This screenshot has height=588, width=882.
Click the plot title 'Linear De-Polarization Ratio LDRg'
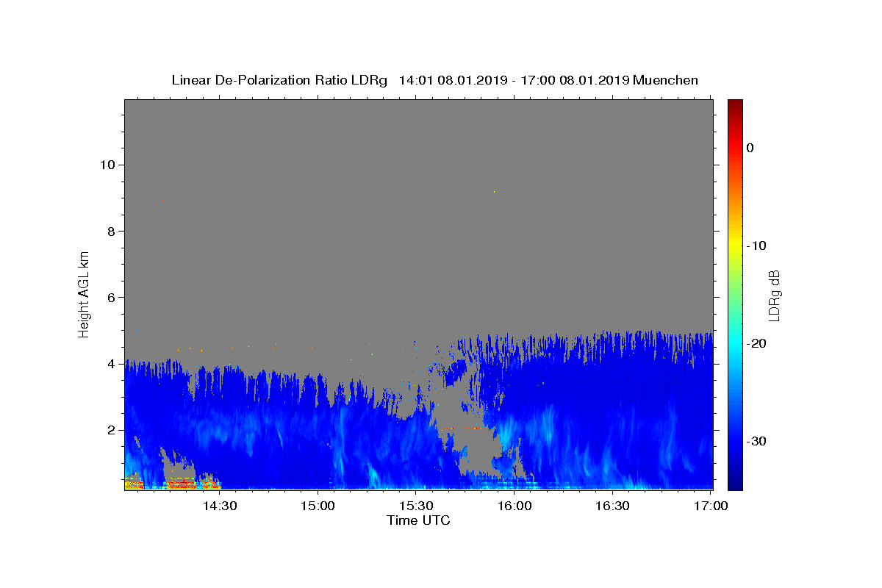click(x=279, y=80)
